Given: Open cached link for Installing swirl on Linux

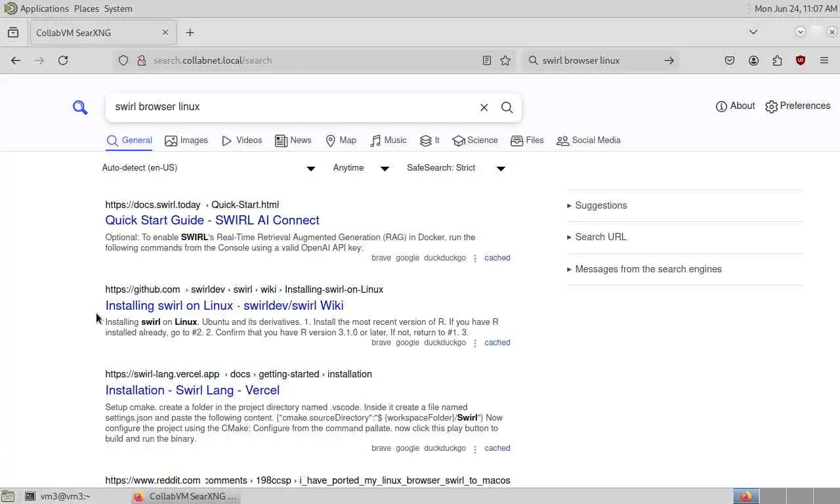Looking at the screenshot, I should point(497,343).
